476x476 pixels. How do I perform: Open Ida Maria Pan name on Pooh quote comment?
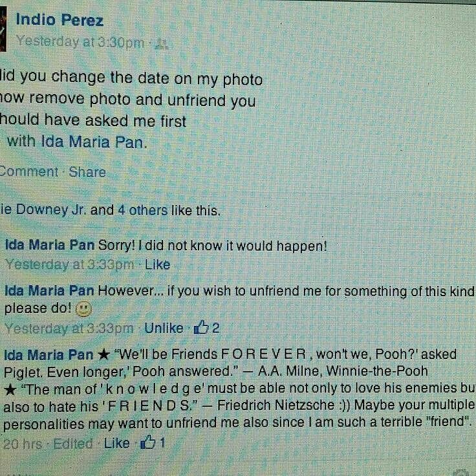[49, 354]
